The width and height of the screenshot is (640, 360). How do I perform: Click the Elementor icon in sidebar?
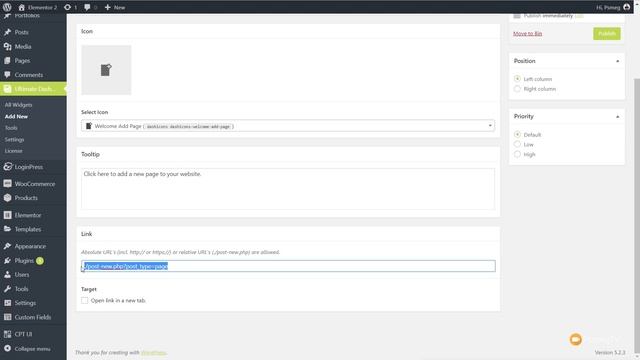(x=7, y=215)
